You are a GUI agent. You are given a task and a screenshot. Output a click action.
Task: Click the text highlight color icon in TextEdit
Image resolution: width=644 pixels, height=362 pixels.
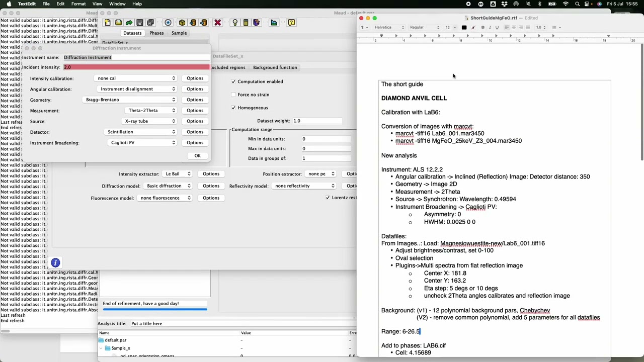tap(473, 27)
